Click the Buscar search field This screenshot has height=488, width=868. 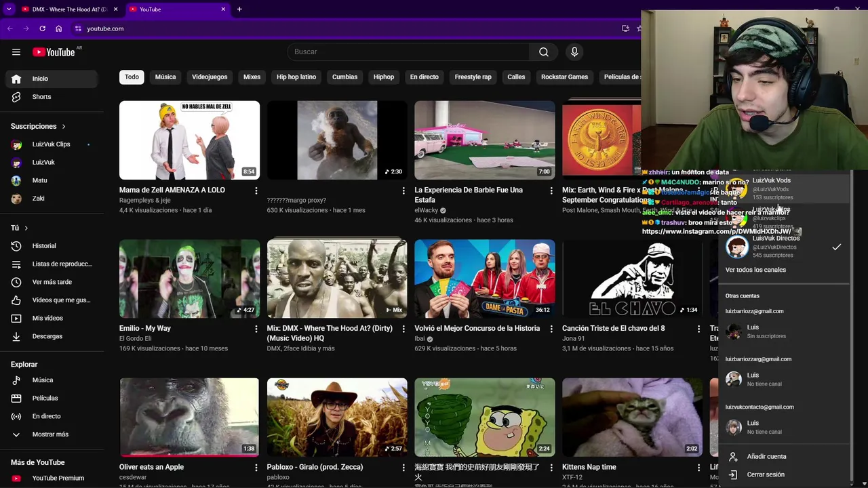(x=409, y=52)
